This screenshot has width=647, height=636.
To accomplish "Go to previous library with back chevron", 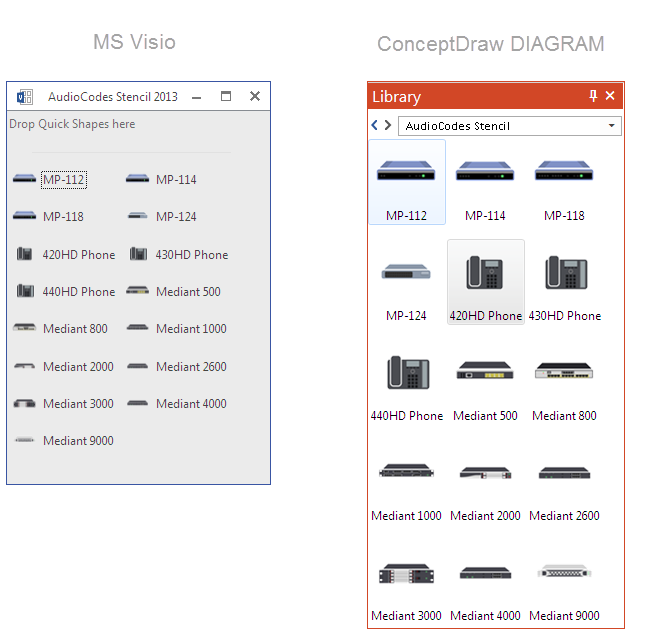I will click(x=374, y=125).
